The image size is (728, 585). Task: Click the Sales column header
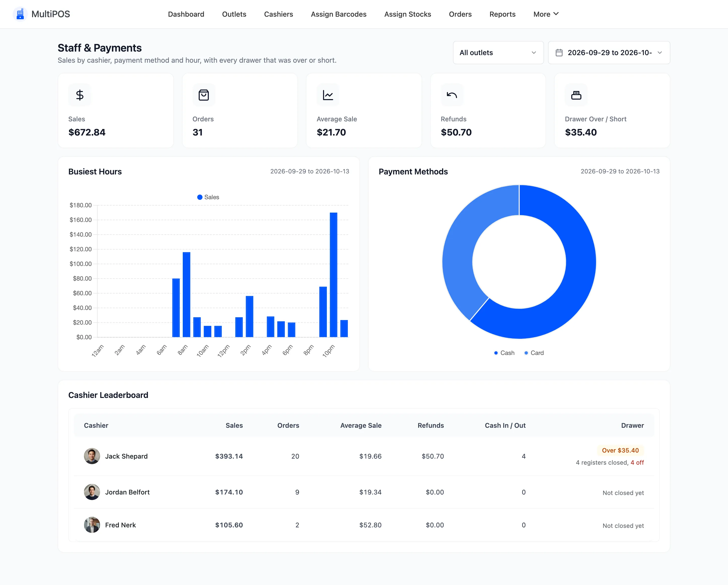tap(234, 425)
